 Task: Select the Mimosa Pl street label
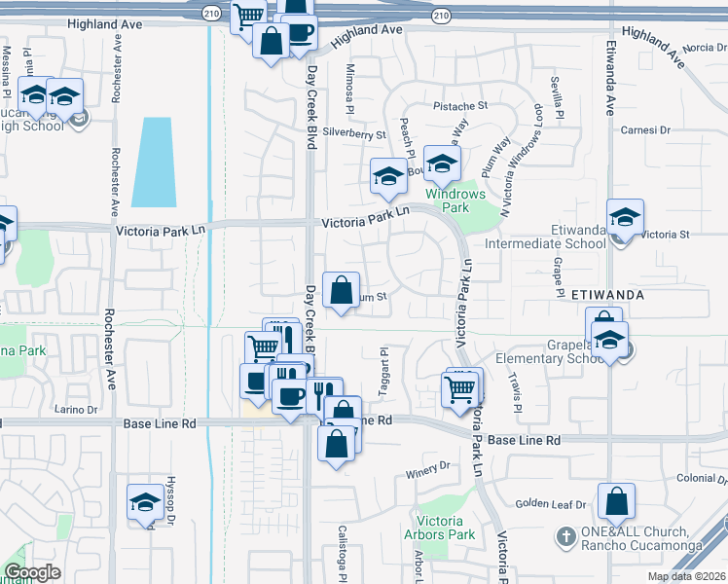[349, 90]
